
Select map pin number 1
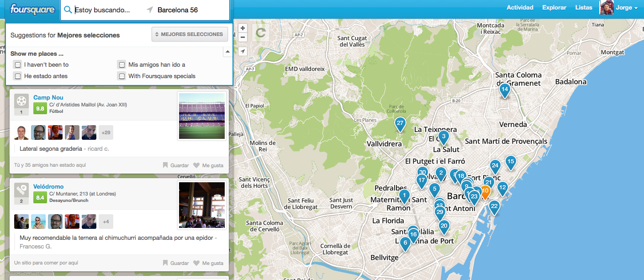click(404, 195)
